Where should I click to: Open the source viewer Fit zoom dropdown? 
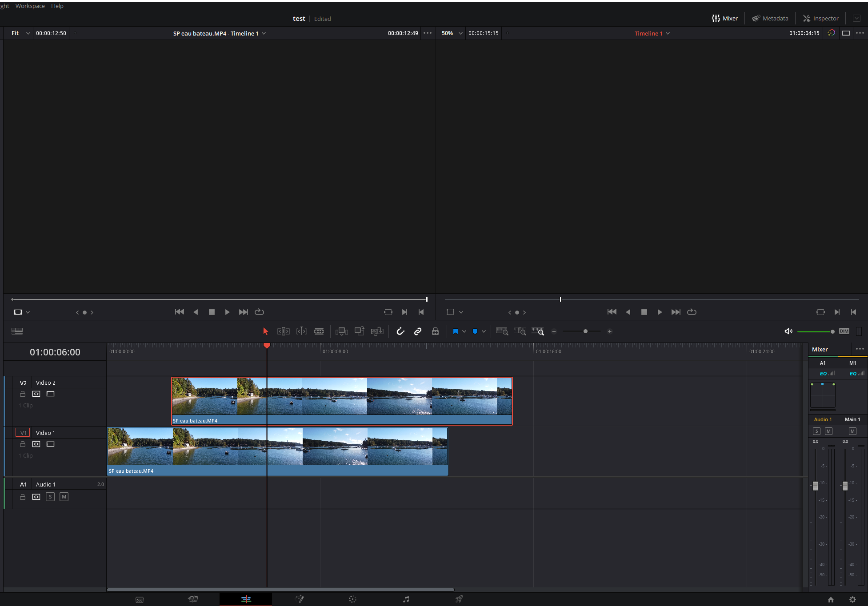tap(20, 33)
